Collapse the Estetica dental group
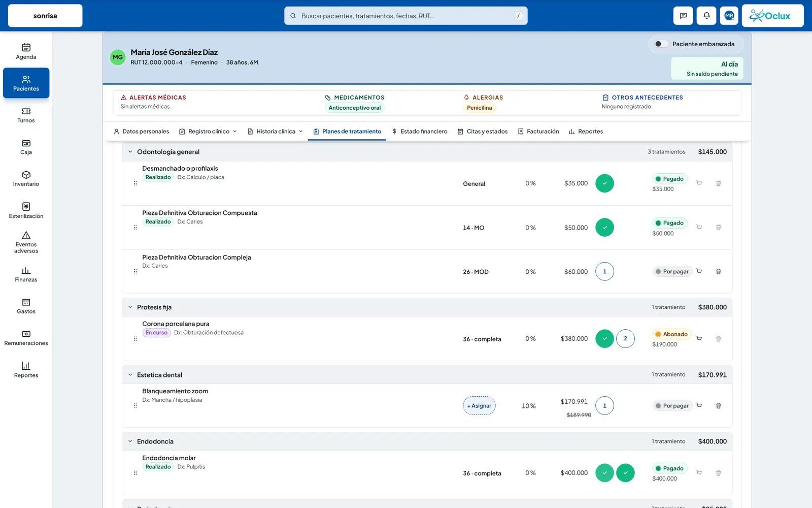 coord(130,375)
